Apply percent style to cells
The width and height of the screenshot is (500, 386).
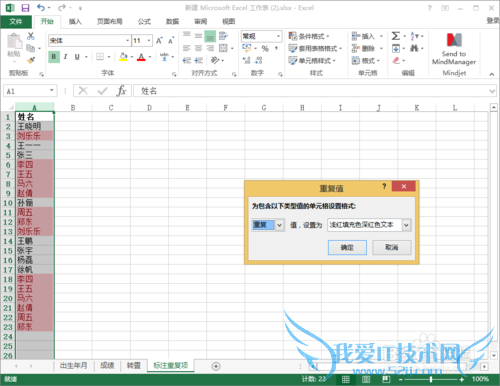click(265, 49)
